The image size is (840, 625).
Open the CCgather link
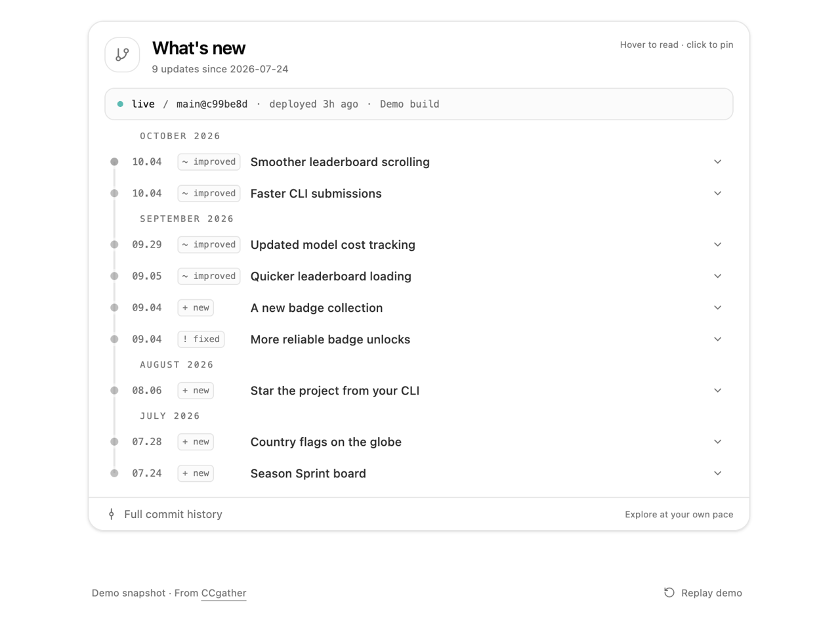coord(224,593)
